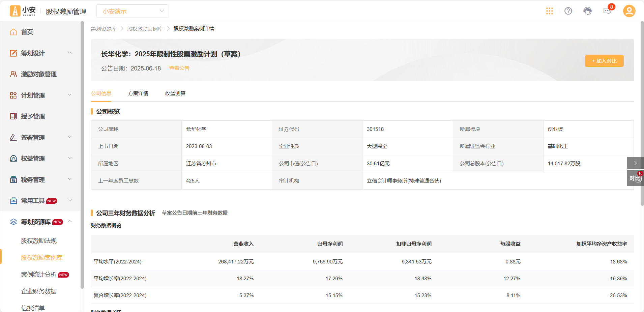Click the 加权平均净资产收益率 column header
Screen dimensions: 644x312
(x=602, y=244)
